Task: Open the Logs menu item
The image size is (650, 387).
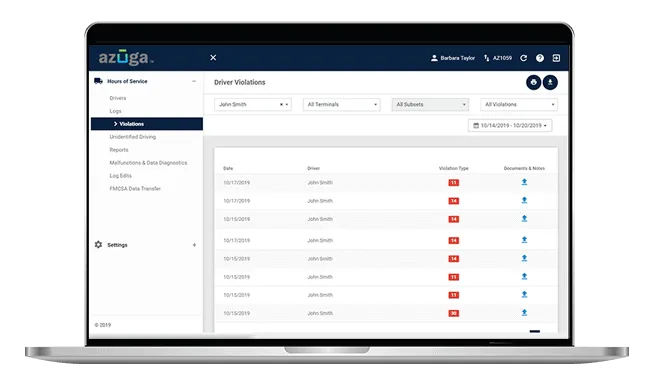Action: pyautogui.click(x=115, y=111)
